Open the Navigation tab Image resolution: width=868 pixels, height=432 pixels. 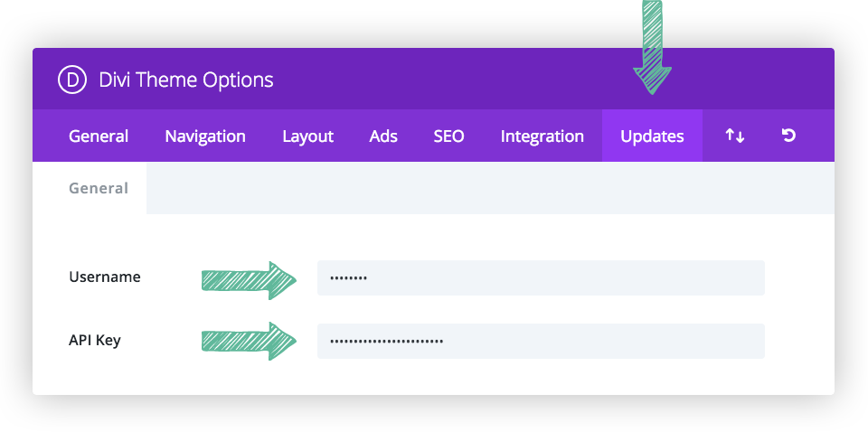coord(205,136)
